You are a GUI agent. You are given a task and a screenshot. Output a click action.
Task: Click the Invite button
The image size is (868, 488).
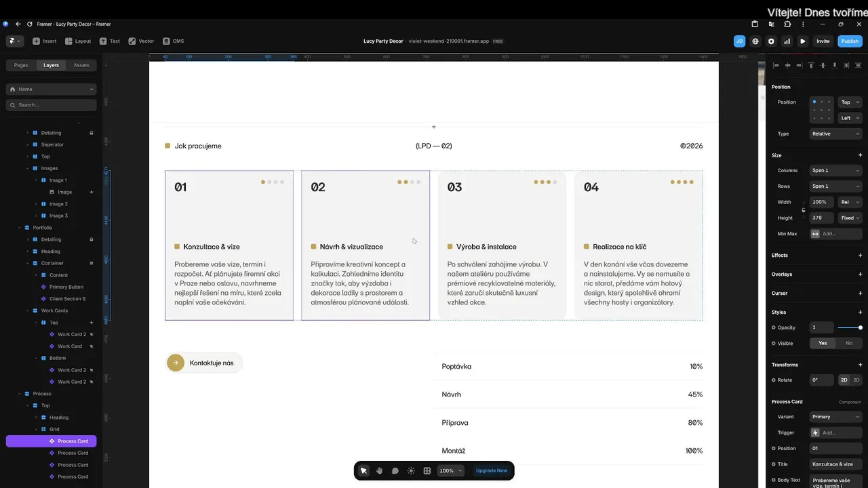823,41
